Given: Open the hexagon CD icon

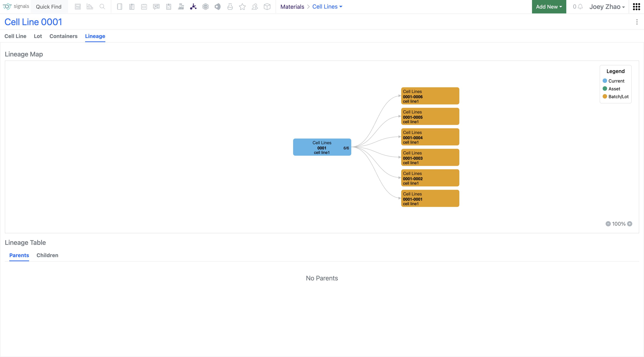Looking at the screenshot, I should 206,7.
